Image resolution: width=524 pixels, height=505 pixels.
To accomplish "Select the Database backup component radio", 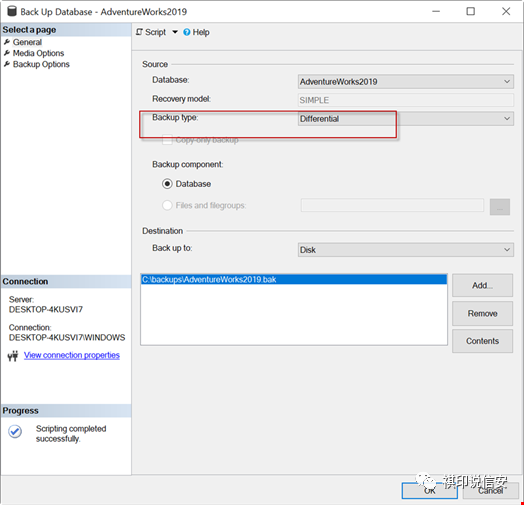I will tap(167, 184).
